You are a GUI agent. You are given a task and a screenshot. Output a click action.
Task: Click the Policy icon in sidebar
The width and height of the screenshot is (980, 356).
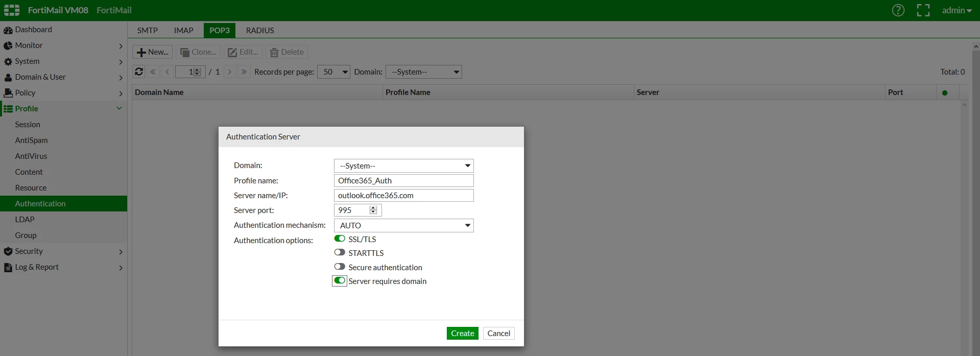[8, 93]
